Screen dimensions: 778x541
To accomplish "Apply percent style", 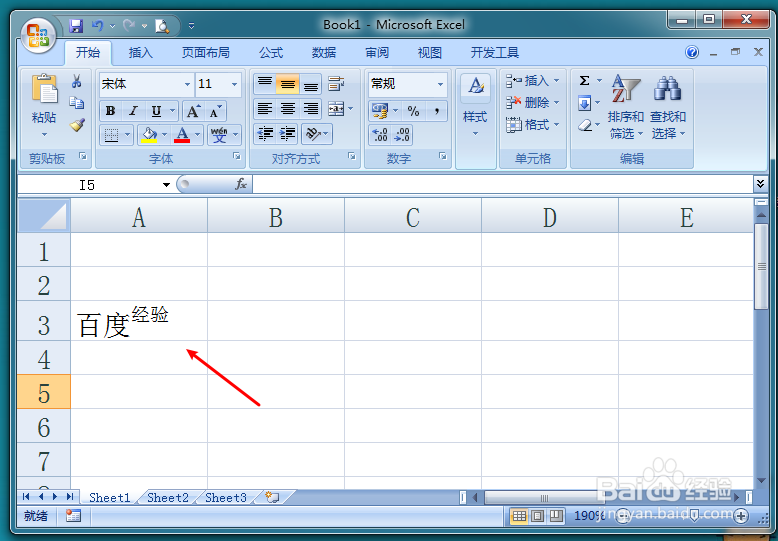I will click(x=413, y=111).
